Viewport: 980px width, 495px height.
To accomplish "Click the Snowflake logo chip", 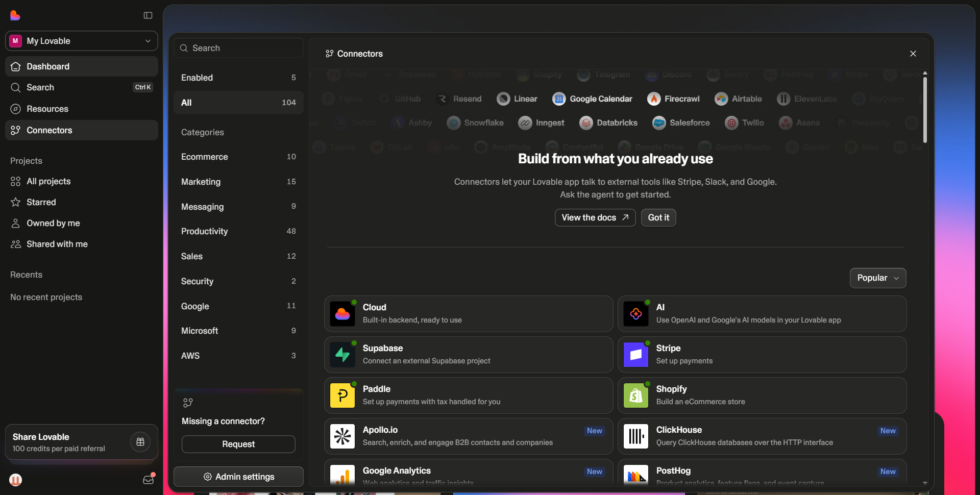I will pyautogui.click(x=475, y=123).
